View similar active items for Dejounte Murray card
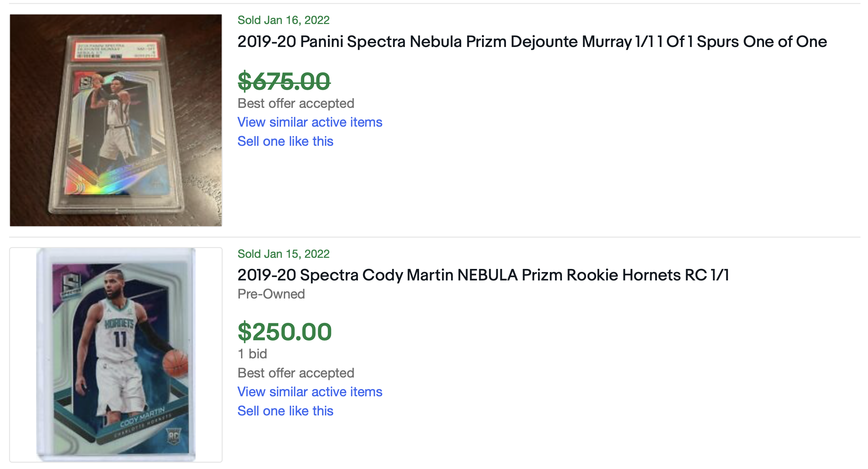This screenshot has width=868, height=469. [x=310, y=122]
